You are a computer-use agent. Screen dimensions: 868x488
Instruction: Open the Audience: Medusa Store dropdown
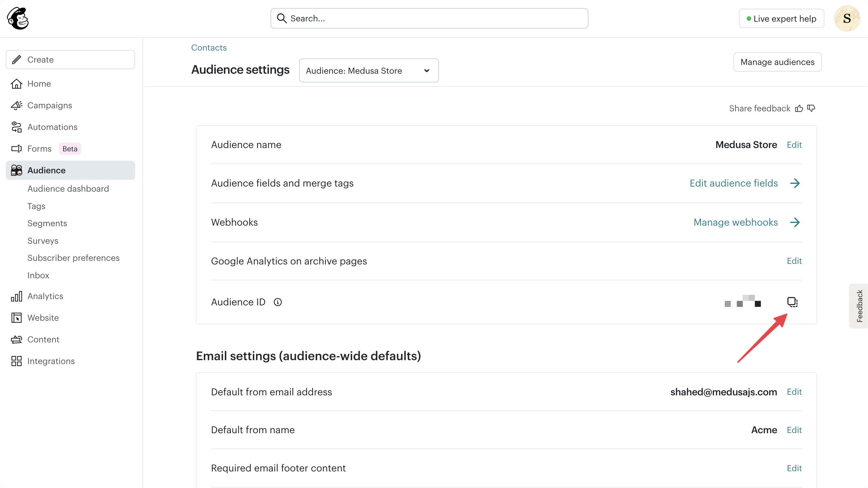[x=368, y=70]
